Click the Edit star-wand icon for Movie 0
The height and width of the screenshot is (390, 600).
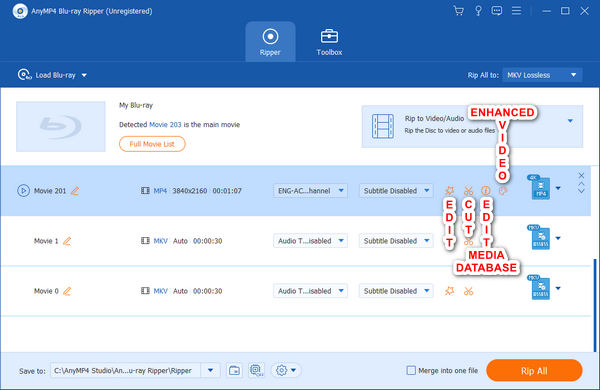450,291
